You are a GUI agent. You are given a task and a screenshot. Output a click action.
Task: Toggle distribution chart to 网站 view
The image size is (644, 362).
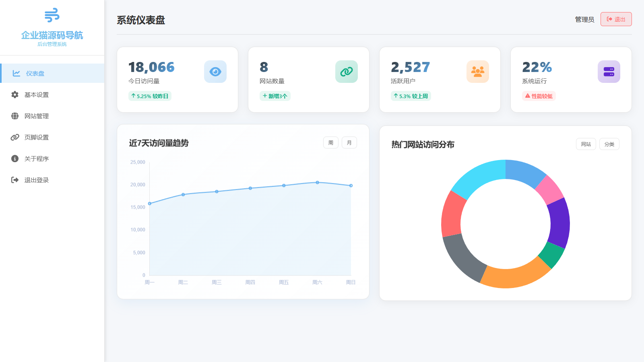pos(586,144)
